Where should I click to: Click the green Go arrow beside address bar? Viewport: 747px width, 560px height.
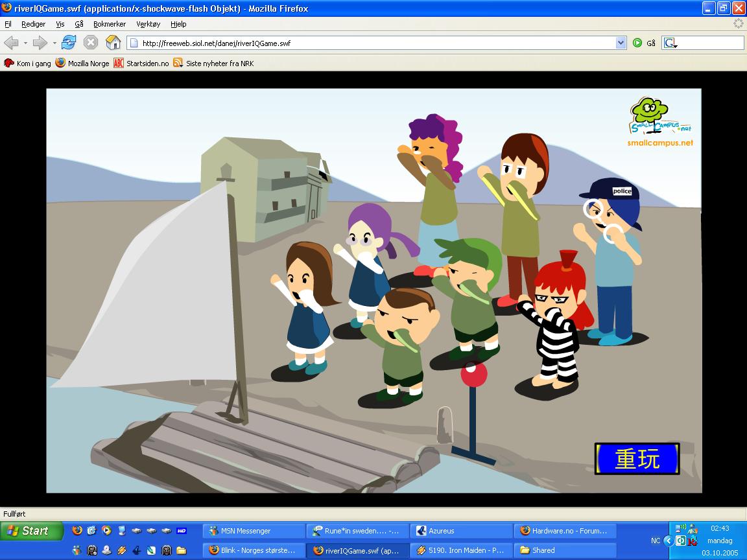(637, 43)
